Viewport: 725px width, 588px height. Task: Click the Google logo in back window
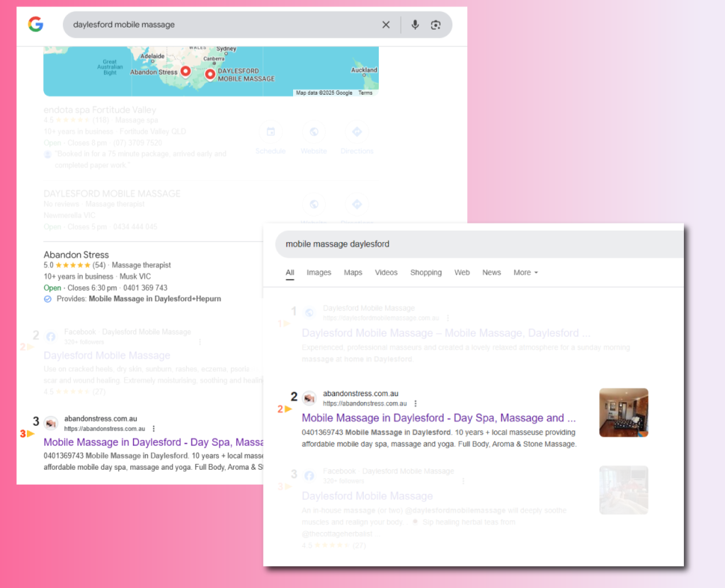click(x=35, y=24)
